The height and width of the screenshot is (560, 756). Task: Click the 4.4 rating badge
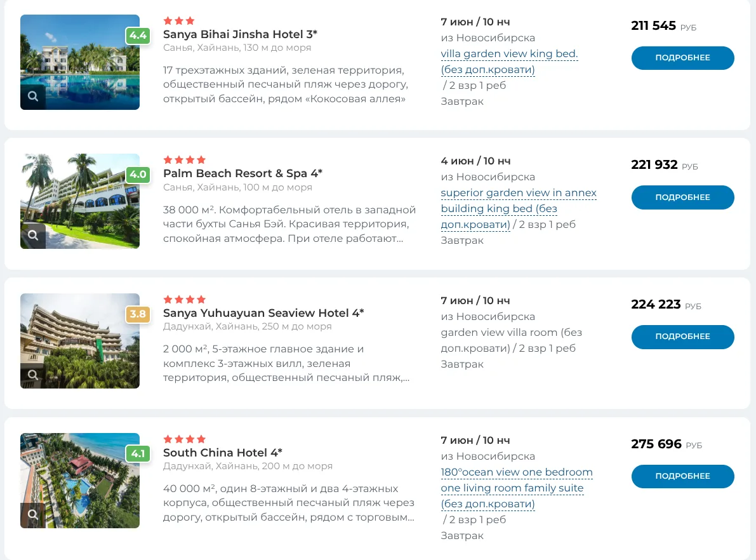tap(138, 36)
